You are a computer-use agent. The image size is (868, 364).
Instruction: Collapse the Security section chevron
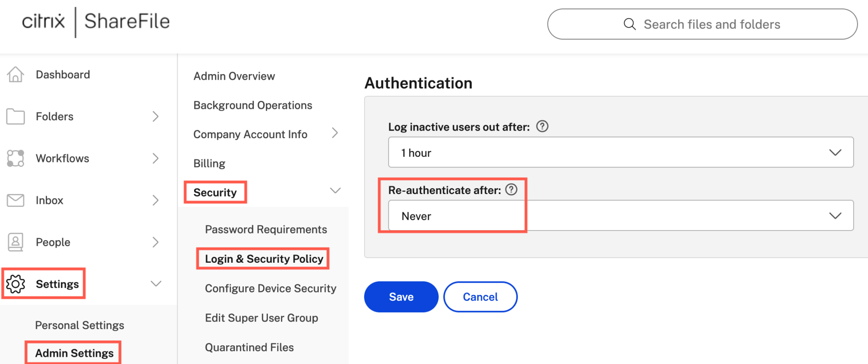tap(335, 191)
